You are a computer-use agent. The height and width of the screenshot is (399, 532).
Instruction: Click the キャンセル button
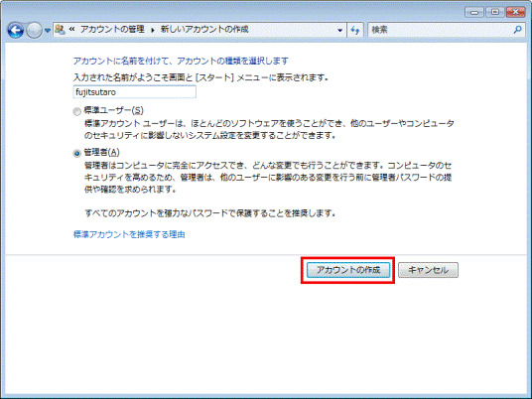(x=428, y=270)
